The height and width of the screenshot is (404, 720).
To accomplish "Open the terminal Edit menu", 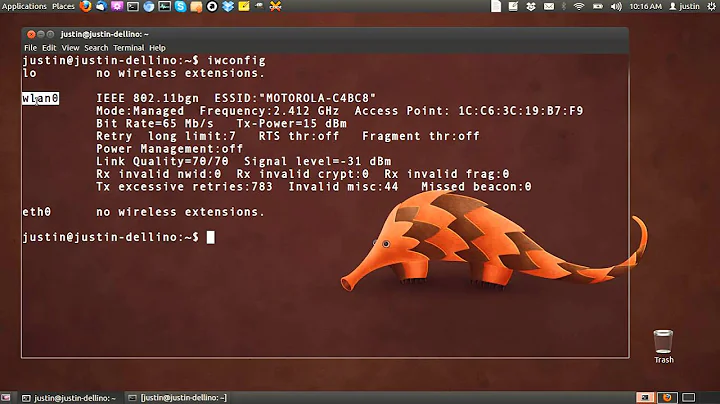I will (49, 48).
